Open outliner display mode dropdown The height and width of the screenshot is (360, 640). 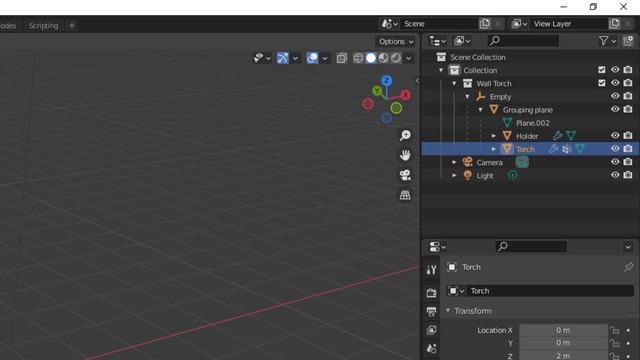[462, 41]
